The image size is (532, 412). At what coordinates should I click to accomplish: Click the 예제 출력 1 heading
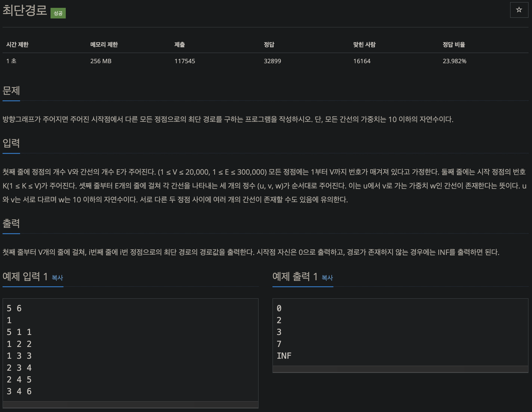[x=295, y=277]
